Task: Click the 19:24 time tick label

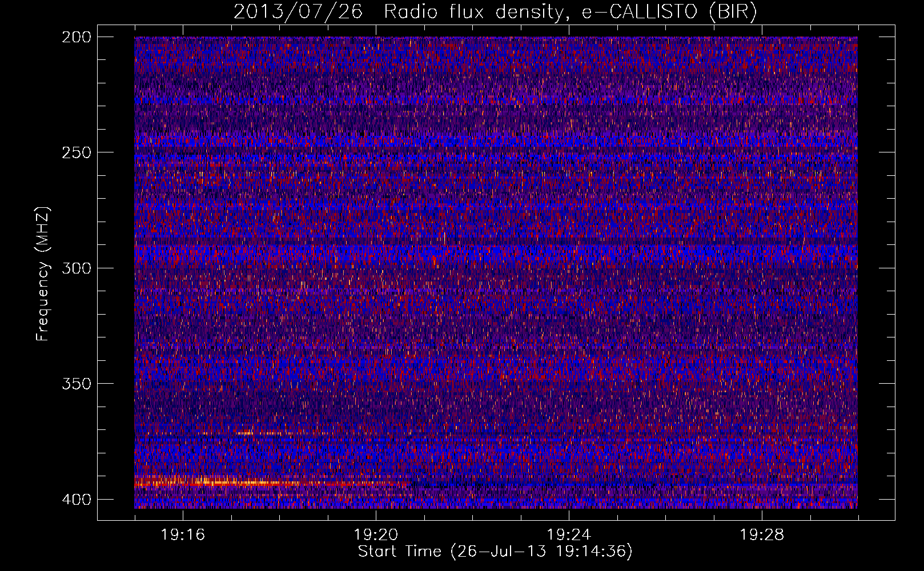Action: click(x=569, y=535)
